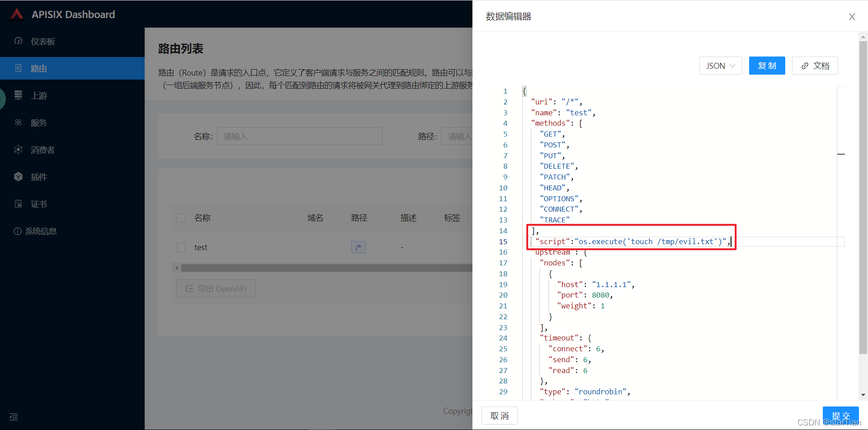The width and height of the screenshot is (868, 430).
Task: Click the 仪表板 gauge icon
Action: 18,41
